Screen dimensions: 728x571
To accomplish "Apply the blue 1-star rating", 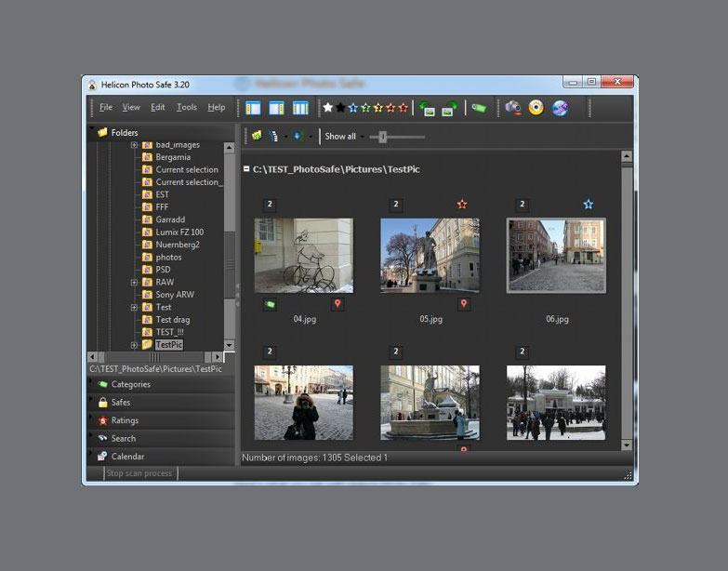I will coord(353,108).
